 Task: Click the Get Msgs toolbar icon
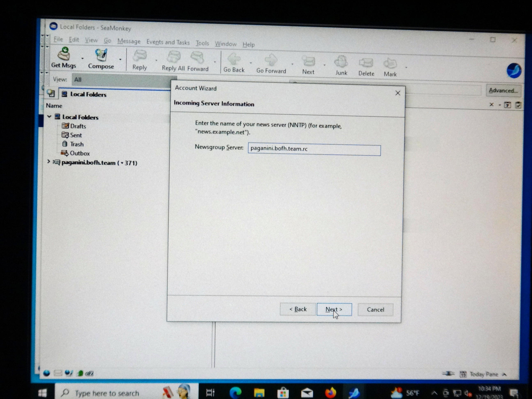pyautogui.click(x=64, y=54)
